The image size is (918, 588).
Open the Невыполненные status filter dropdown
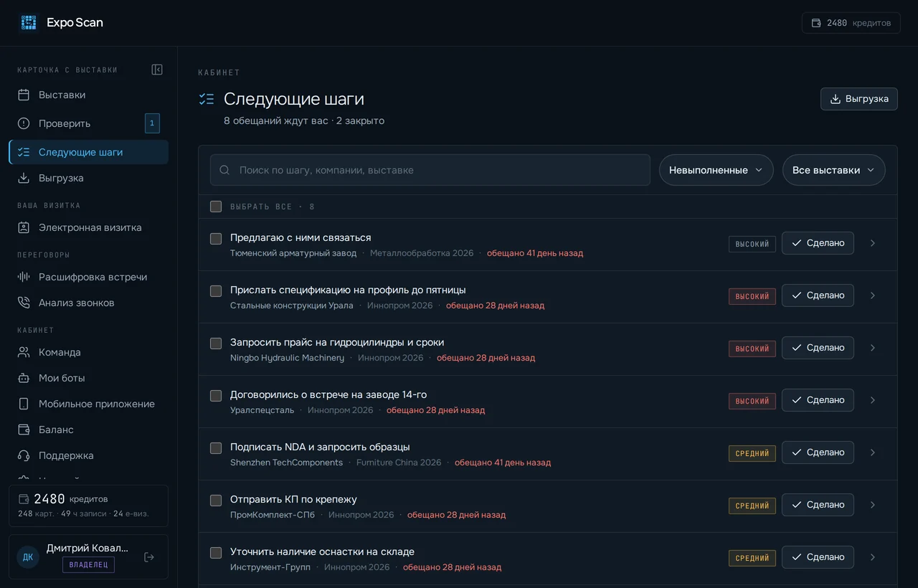coord(716,170)
